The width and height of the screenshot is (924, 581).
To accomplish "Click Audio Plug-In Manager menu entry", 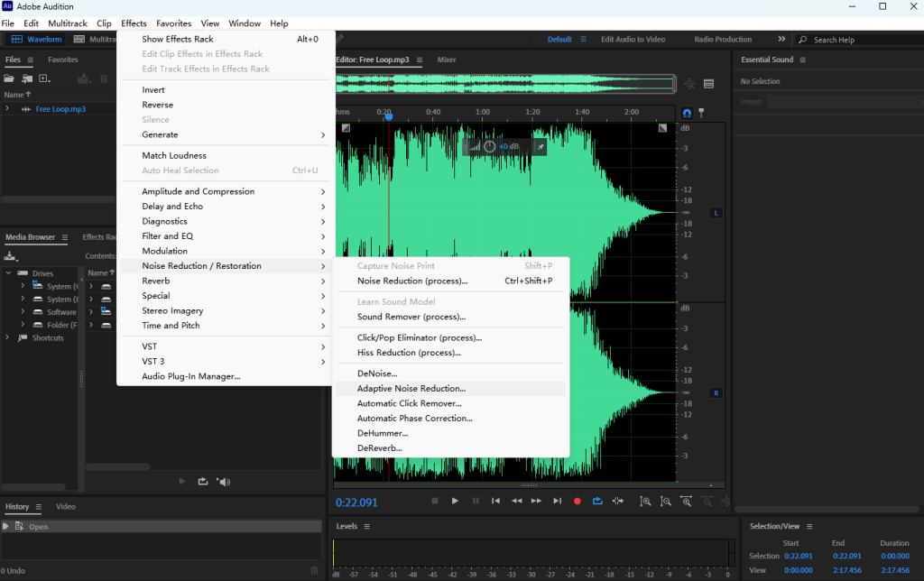I will pyautogui.click(x=225, y=376).
